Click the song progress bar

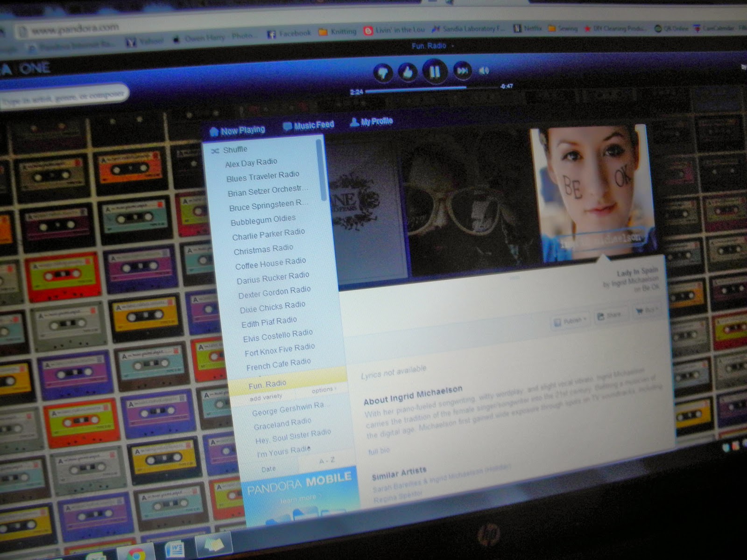[x=432, y=89]
